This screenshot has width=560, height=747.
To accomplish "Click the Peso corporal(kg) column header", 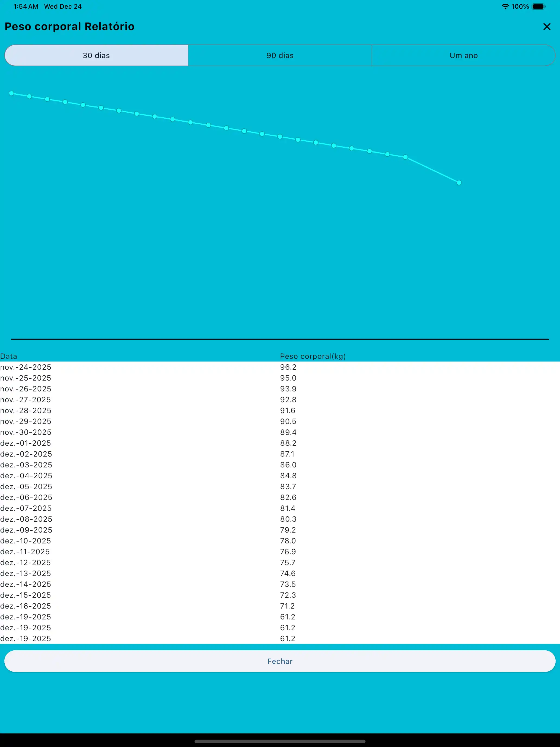I will (x=313, y=356).
